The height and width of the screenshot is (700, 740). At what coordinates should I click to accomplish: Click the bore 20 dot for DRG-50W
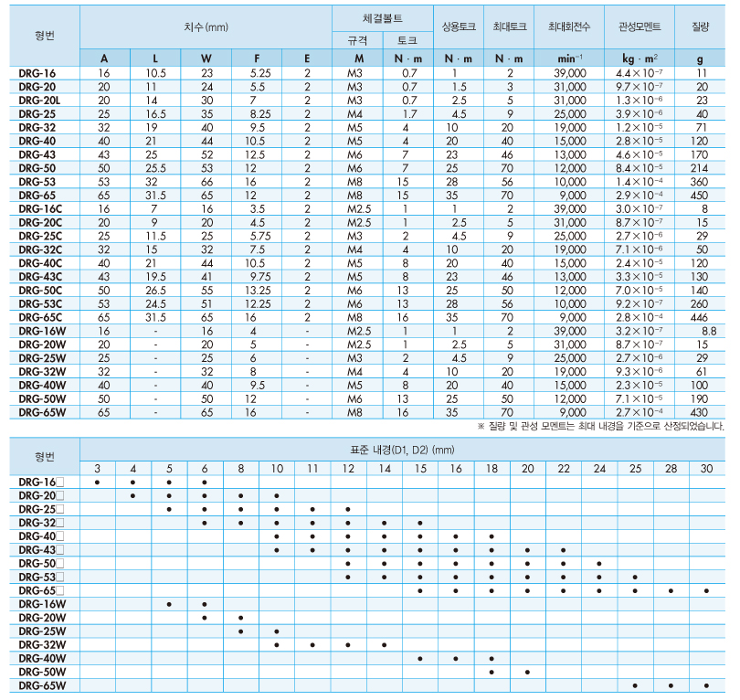(528, 673)
